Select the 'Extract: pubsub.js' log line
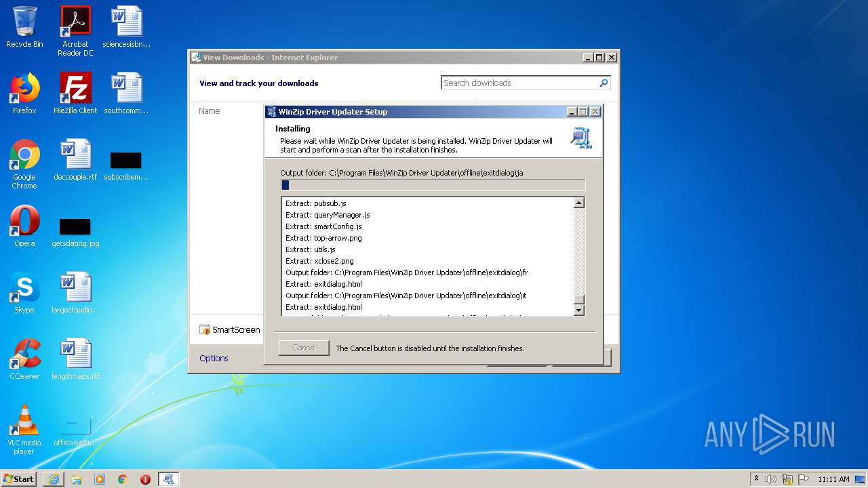The height and width of the screenshot is (488, 868). click(316, 203)
